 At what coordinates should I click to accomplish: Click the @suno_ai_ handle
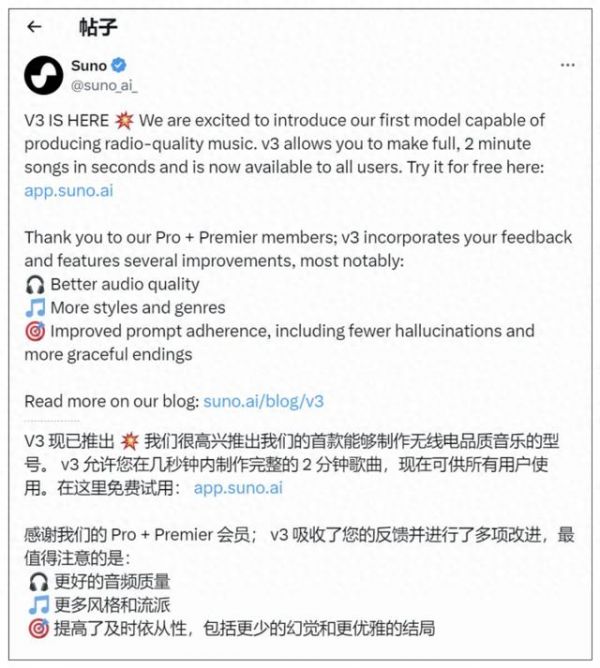104,86
